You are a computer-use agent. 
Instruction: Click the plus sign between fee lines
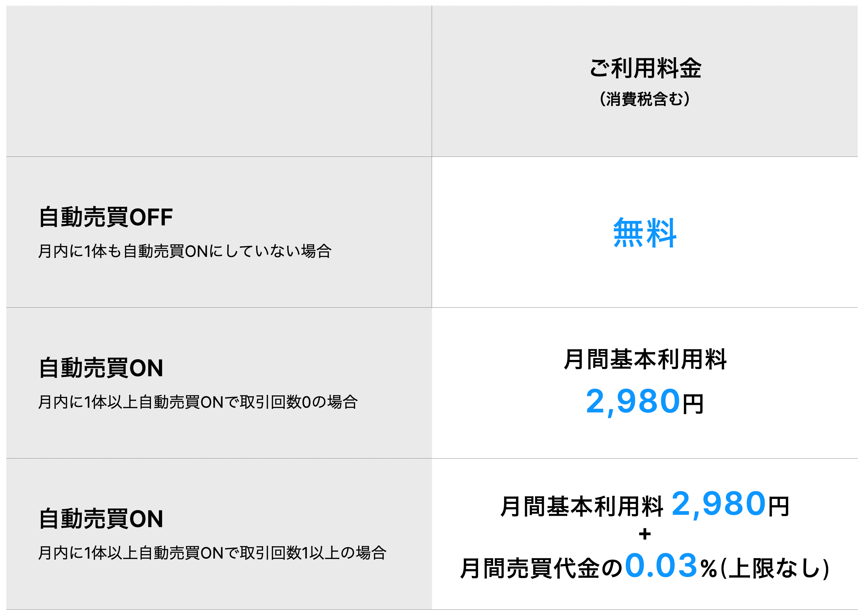coord(645,534)
